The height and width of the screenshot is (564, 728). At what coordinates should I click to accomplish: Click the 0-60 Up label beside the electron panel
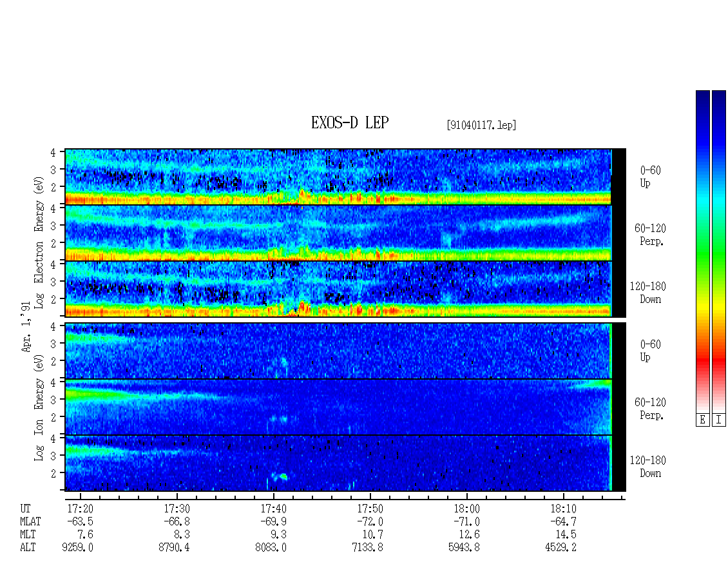point(650,177)
